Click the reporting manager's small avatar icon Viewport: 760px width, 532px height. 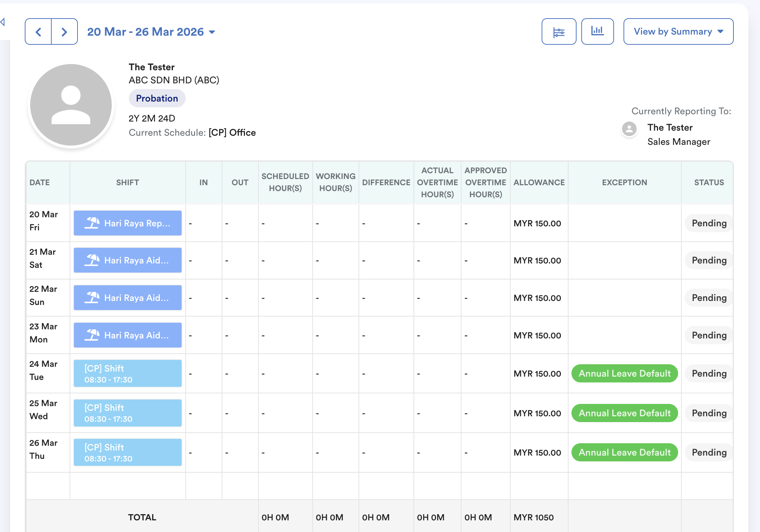(629, 129)
